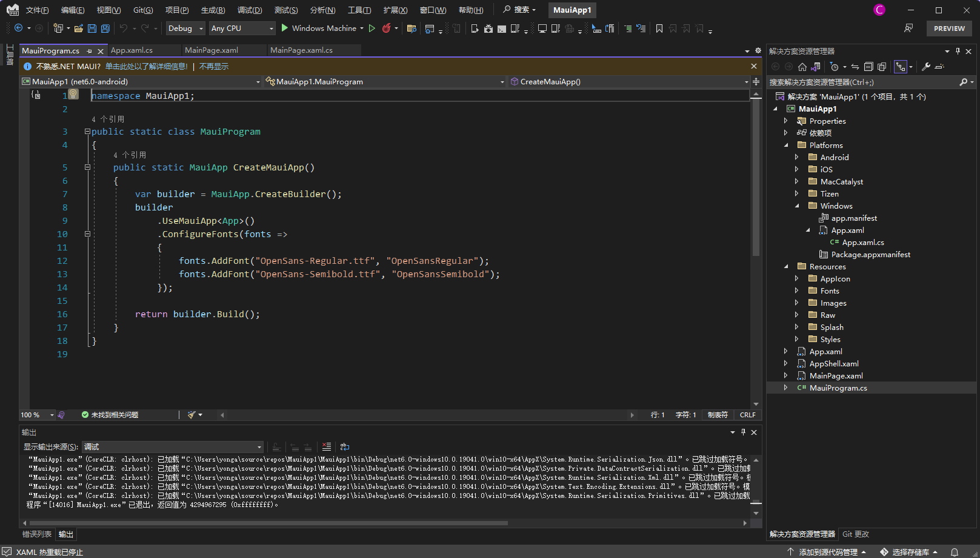Click Preview Selected Items icon in Solution Explorer

[x=939, y=67]
